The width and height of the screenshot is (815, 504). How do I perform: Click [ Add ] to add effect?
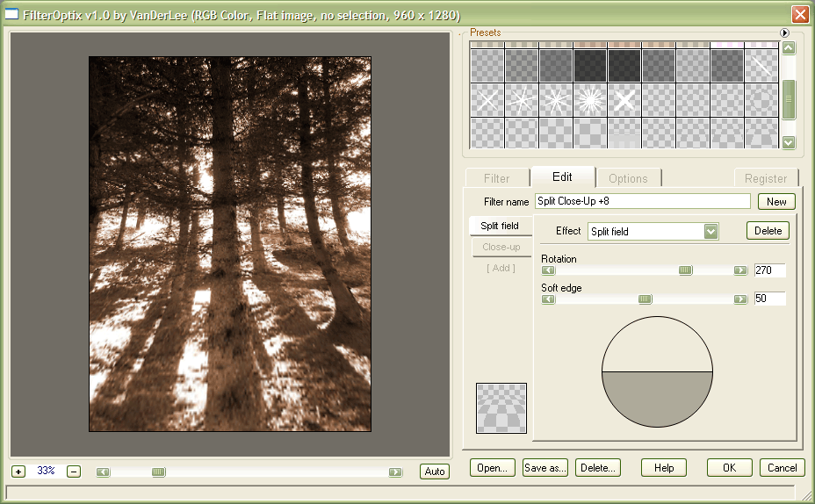(501, 268)
